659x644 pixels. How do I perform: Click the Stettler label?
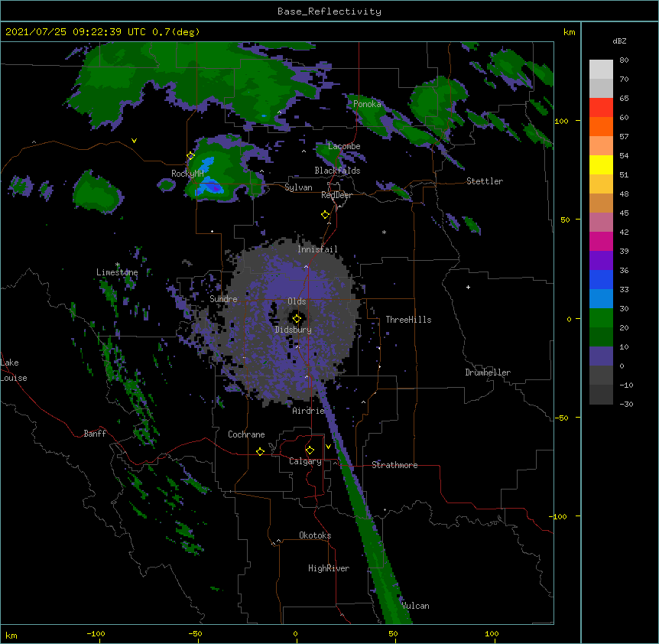[485, 181]
